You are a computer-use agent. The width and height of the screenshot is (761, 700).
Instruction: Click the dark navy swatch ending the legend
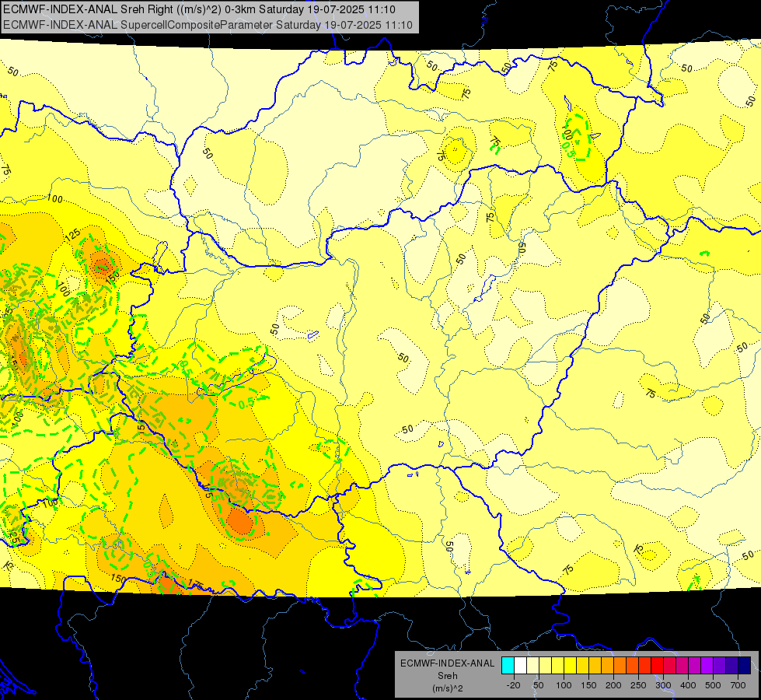click(745, 665)
